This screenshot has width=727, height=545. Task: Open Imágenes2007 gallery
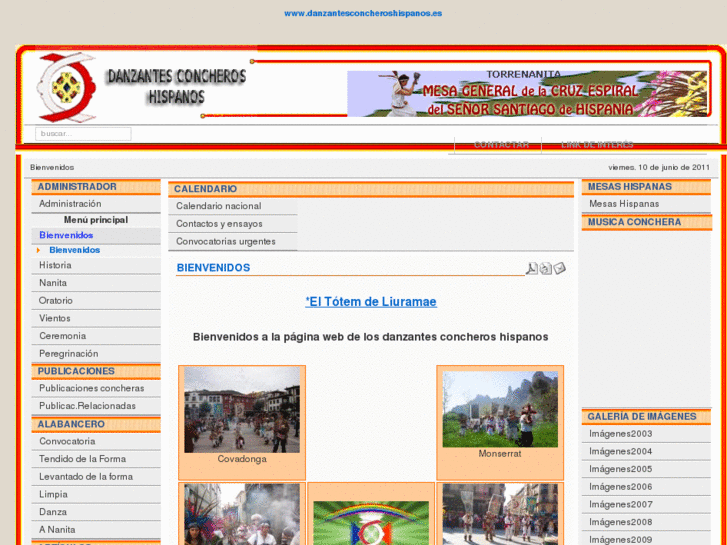click(646, 504)
